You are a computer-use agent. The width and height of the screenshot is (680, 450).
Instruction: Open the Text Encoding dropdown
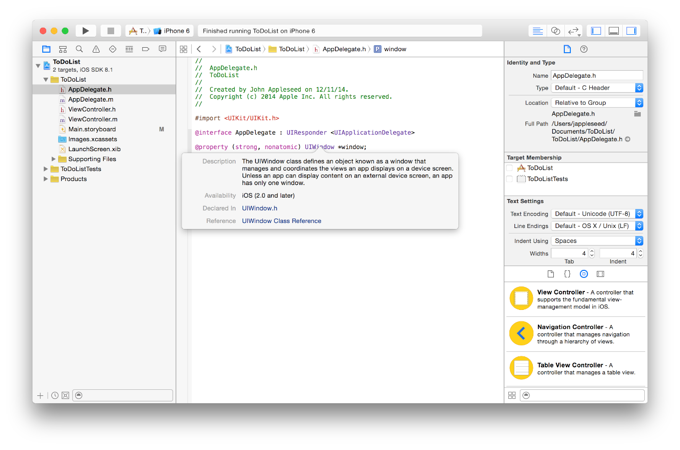click(x=597, y=214)
